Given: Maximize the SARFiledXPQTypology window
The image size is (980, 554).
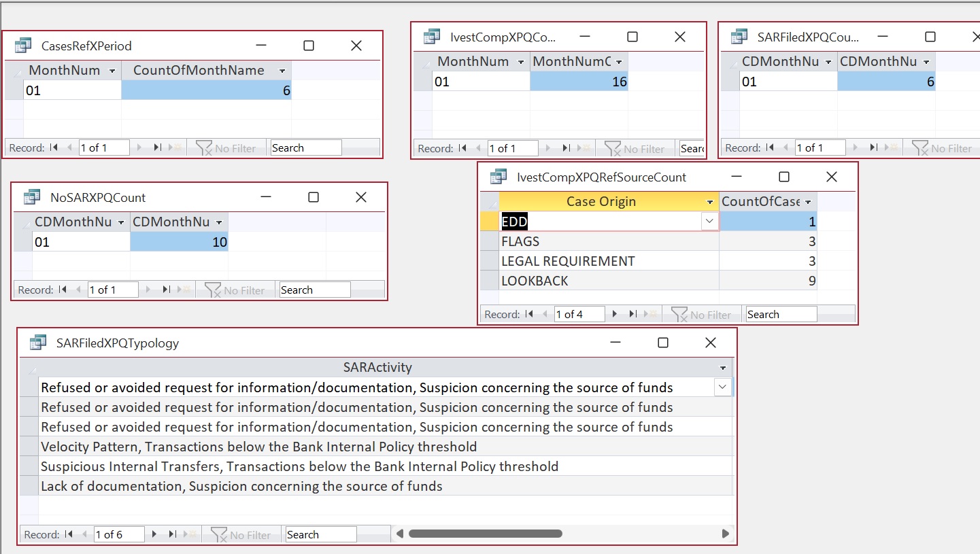Looking at the screenshot, I should pyautogui.click(x=663, y=343).
